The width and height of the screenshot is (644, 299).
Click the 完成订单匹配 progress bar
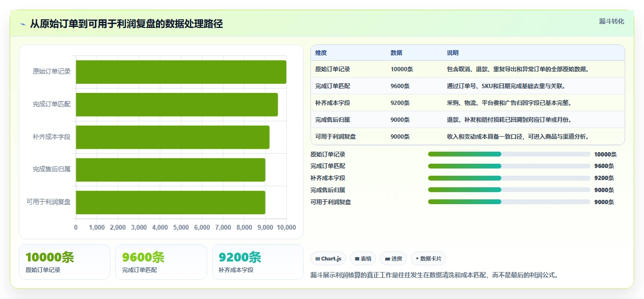pos(509,166)
